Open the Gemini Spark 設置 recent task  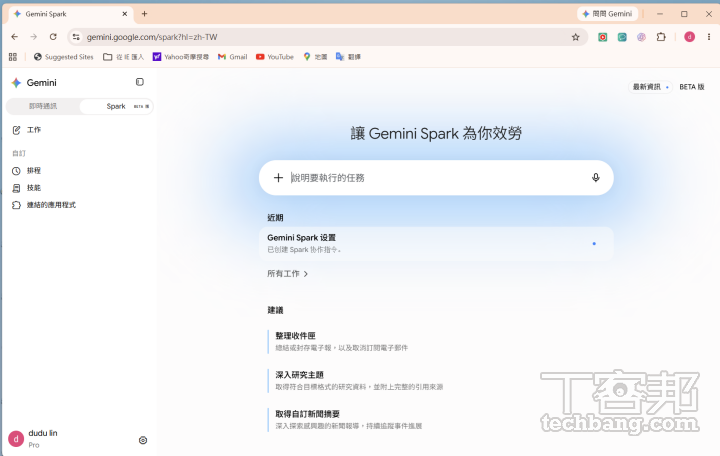(436, 244)
